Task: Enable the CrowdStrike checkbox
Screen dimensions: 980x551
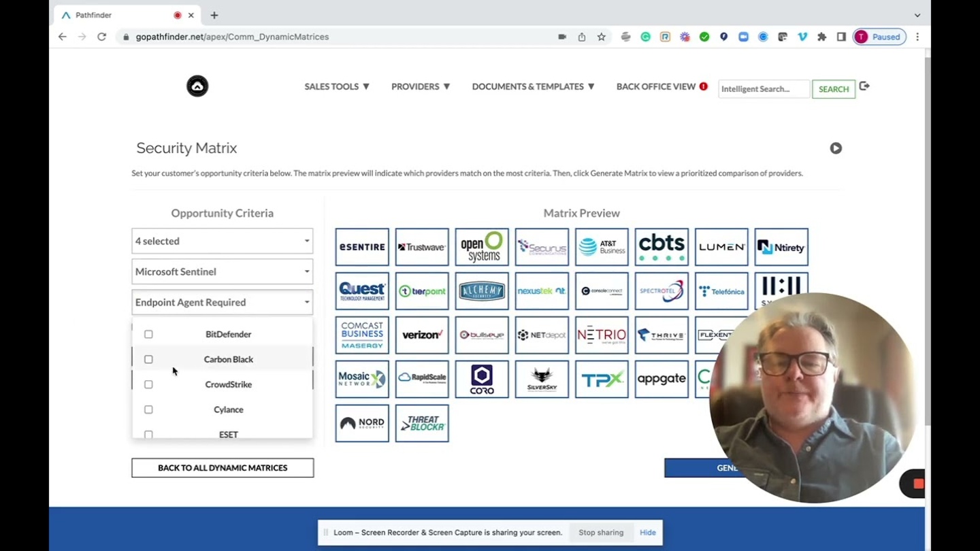Action: pyautogui.click(x=148, y=384)
